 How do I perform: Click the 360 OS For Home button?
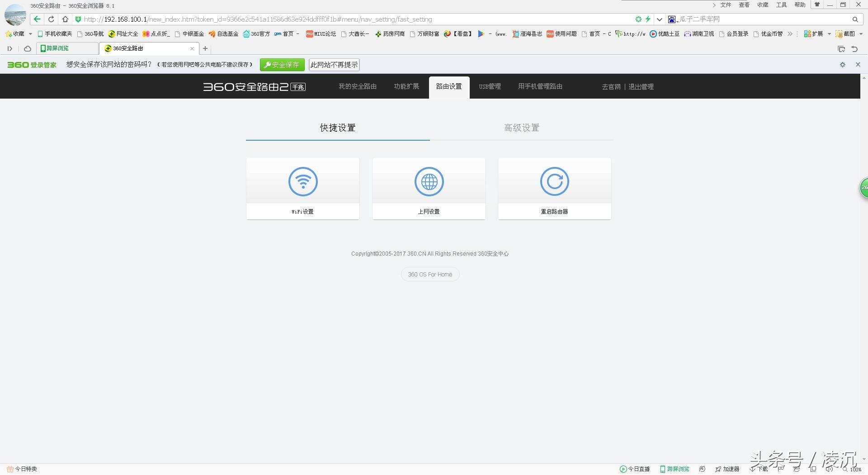(430, 274)
